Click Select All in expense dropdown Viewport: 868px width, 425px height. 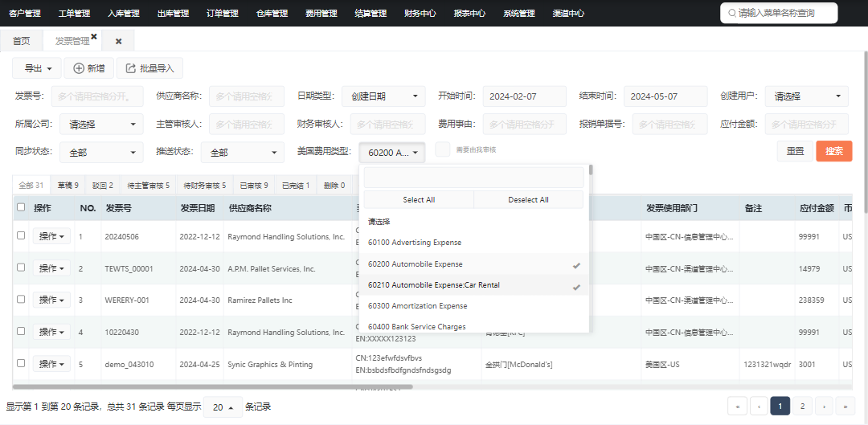point(419,200)
